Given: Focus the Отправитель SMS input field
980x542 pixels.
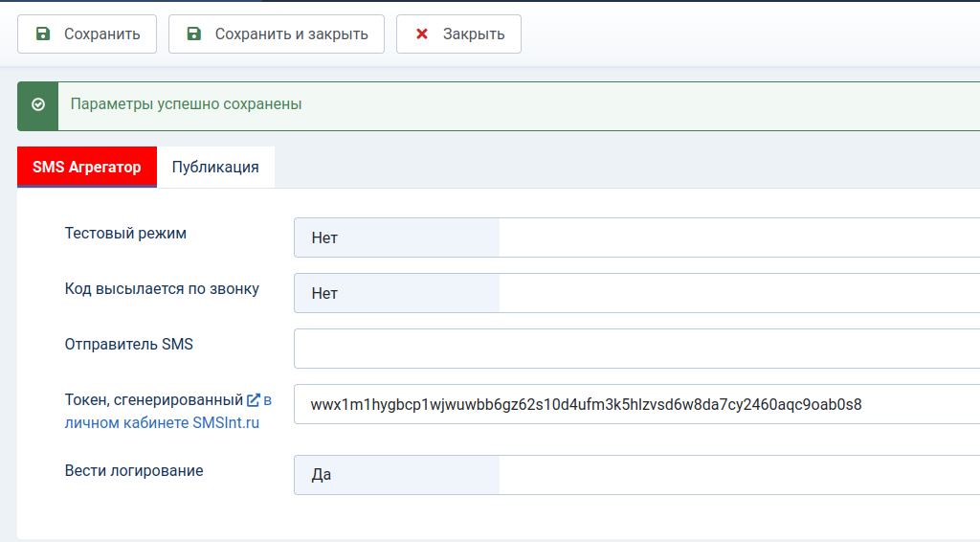Looking at the screenshot, I should (x=636, y=349).
